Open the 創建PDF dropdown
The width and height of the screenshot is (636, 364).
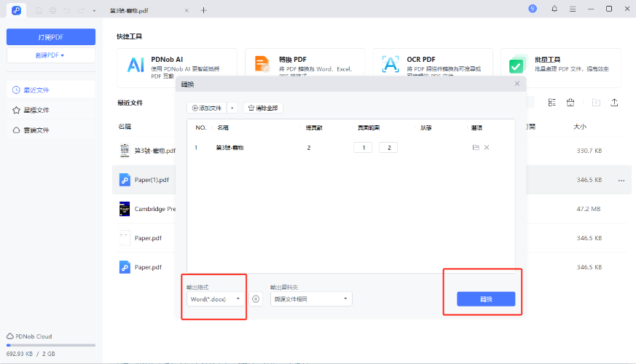click(51, 55)
